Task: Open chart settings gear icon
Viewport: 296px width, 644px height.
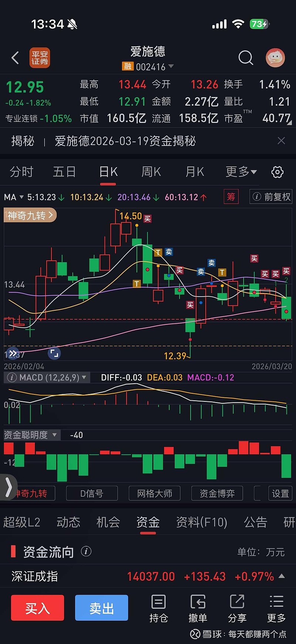Action: 277,172
